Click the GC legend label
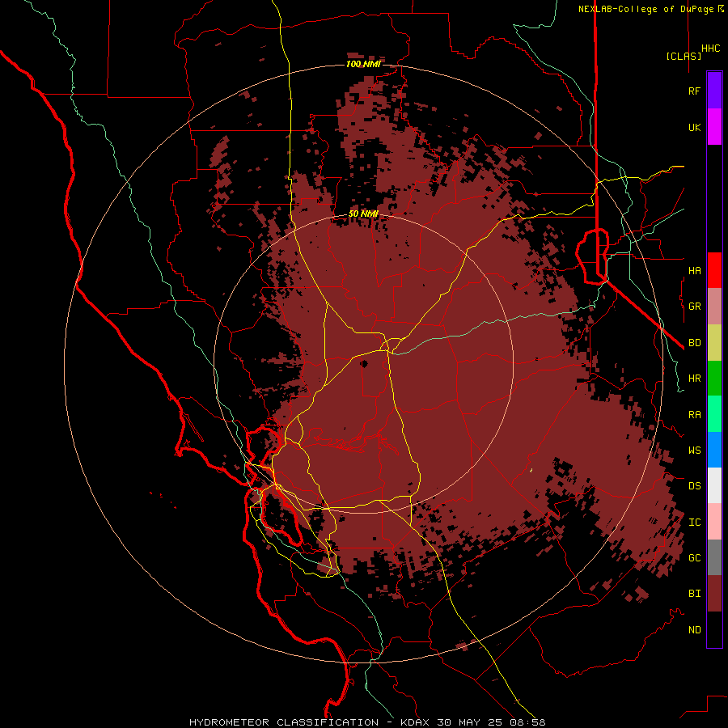The height and width of the screenshot is (728, 728). [x=694, y=557]
